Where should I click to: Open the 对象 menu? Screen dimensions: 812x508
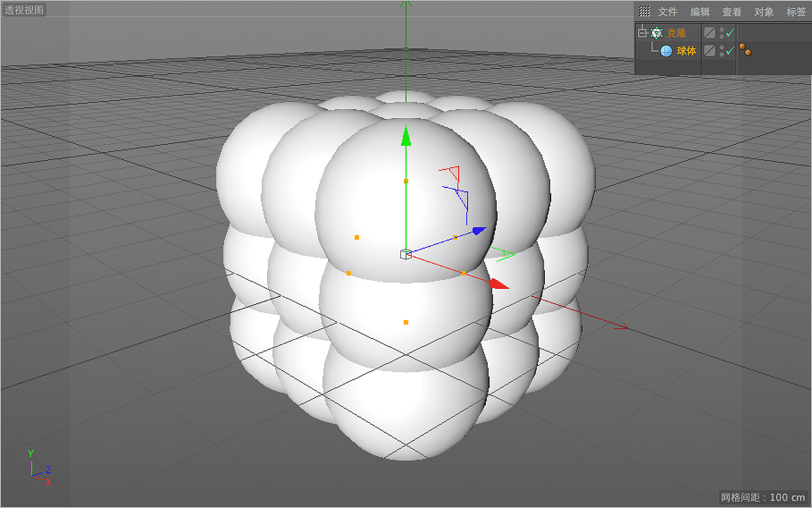pyautogui.click(x=764, y=12)
